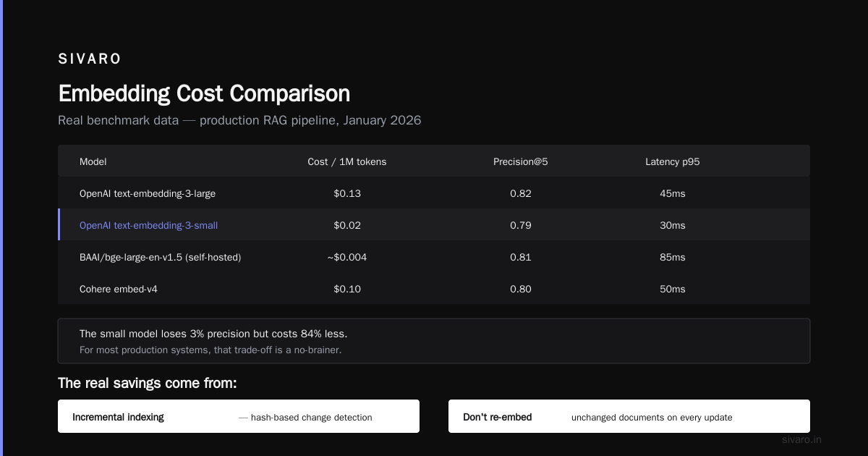Click the 'Real benchmark data' subtitle
The width and height of the screenshot is (868, 456).
(x=239, y=120)
